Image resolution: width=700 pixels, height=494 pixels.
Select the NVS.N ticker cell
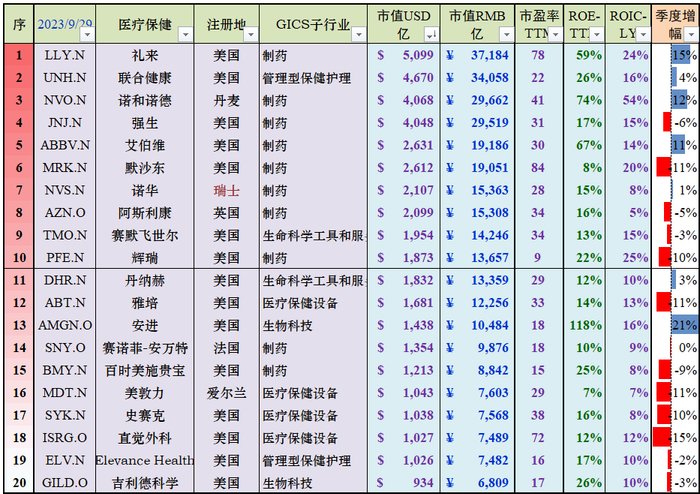[x=65, y=191]
